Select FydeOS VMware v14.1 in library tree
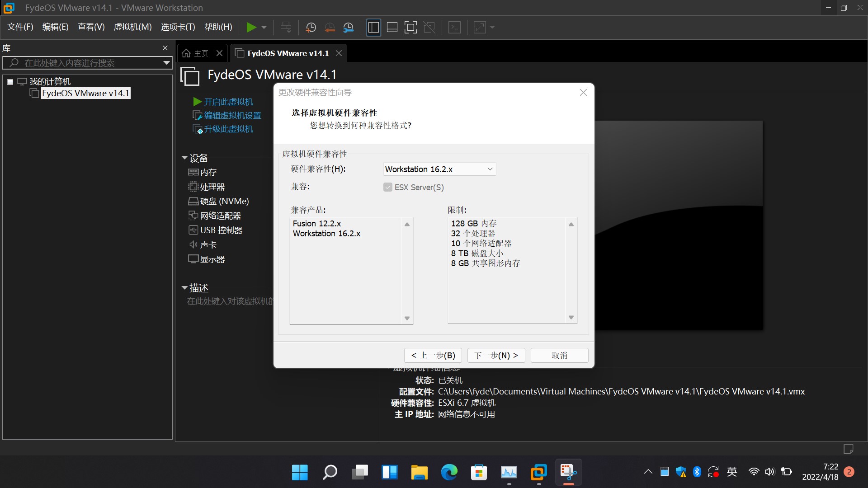868x488 pixels. coord(85,93)
